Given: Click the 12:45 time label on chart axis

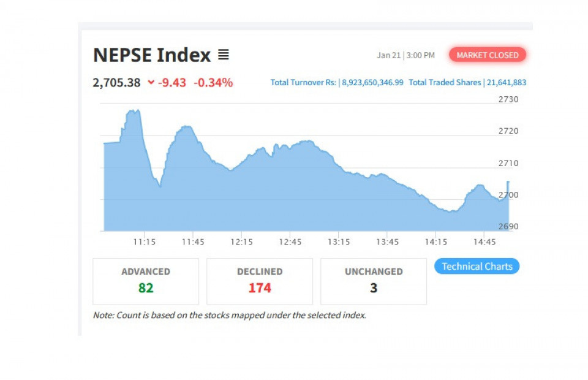Looking at the screenshot, I should click(x=290, y=242).
